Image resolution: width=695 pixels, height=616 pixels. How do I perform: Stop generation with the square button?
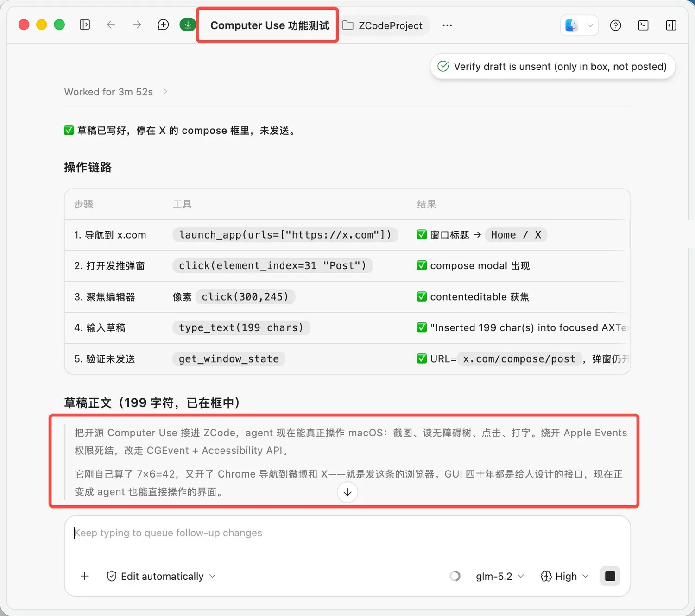610,576
